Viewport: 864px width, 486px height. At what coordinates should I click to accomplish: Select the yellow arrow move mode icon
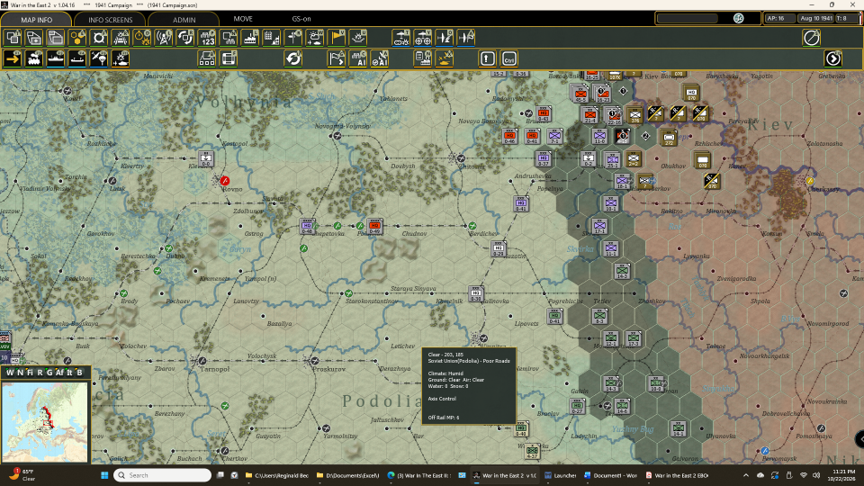point(13,59)
